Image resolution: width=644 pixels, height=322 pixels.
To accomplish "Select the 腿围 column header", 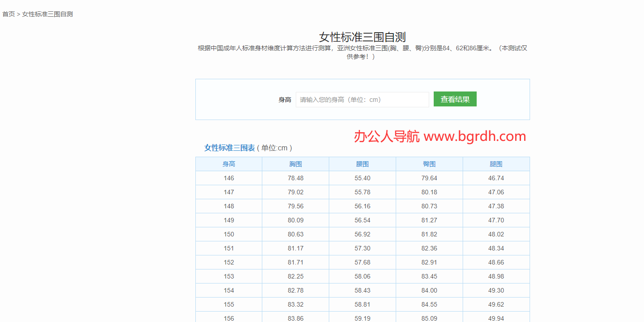I will 496,163.
